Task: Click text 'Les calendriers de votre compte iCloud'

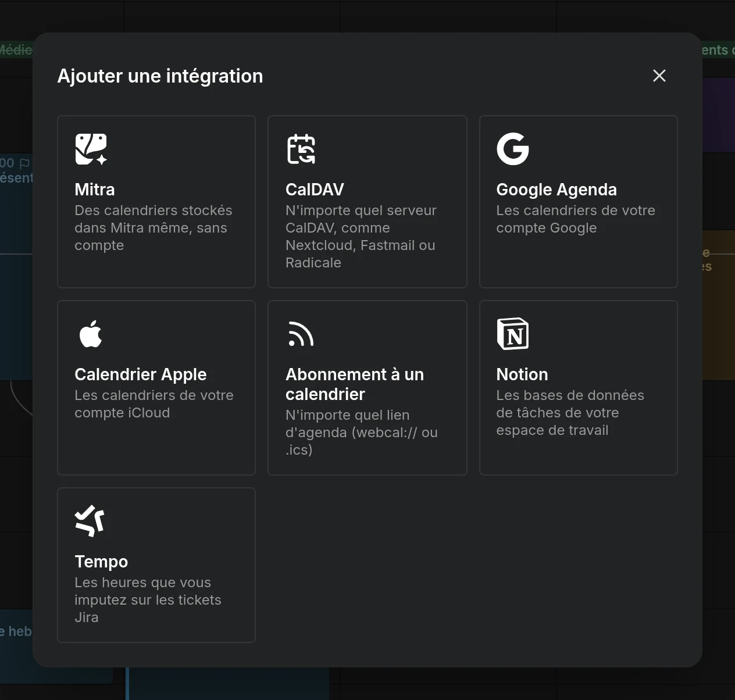Action: click(154, 404)
